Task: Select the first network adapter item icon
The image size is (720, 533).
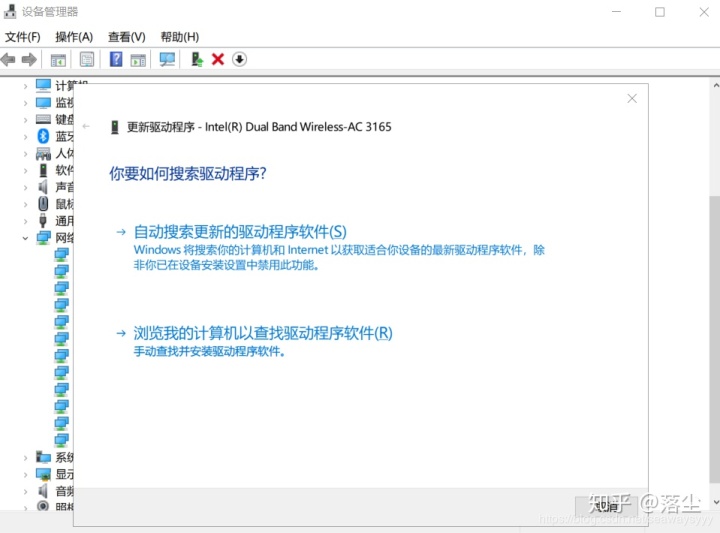Action: (62, 254)
